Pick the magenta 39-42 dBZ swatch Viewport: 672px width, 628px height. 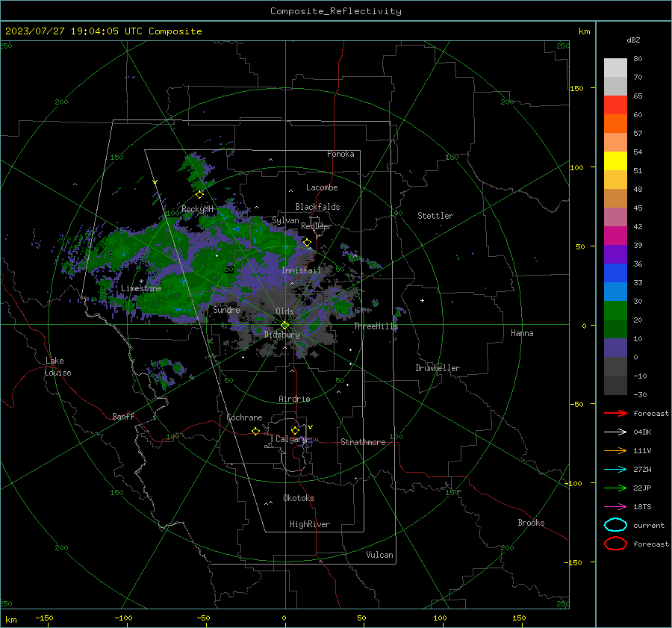(615, 235)
